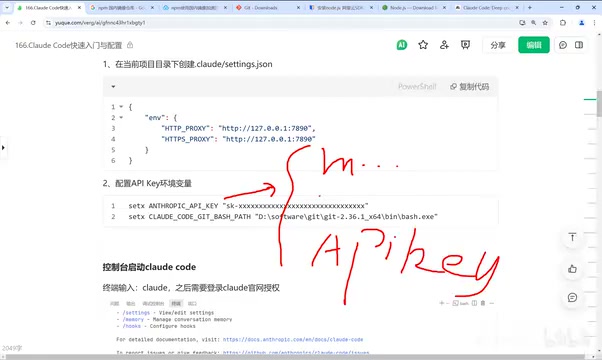Expand the left sidebar arrow
602x360 pixels.
(x=3, y=147)
